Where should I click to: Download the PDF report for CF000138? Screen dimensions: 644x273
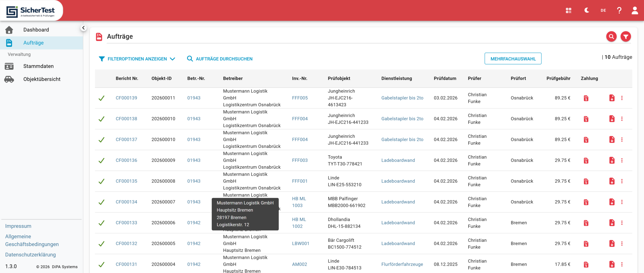point(612,119)
